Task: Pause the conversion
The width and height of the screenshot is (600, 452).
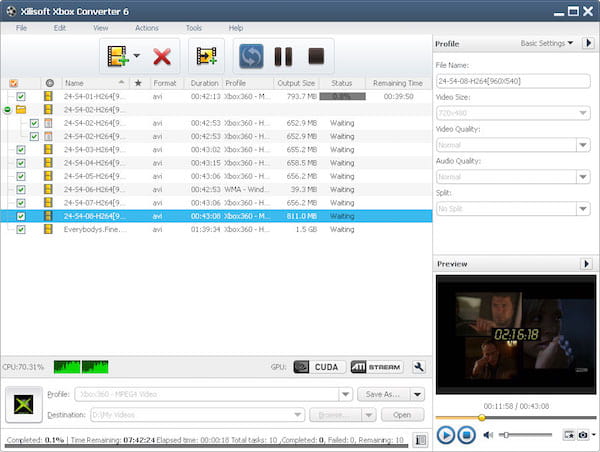Action: 284,56
